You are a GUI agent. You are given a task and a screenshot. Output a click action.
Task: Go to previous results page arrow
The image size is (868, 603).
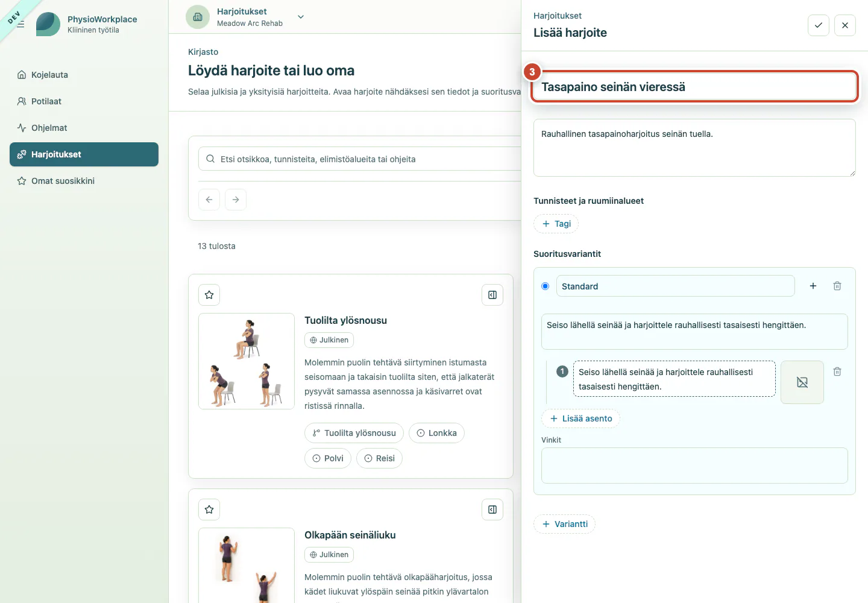[x=209, y=200]
